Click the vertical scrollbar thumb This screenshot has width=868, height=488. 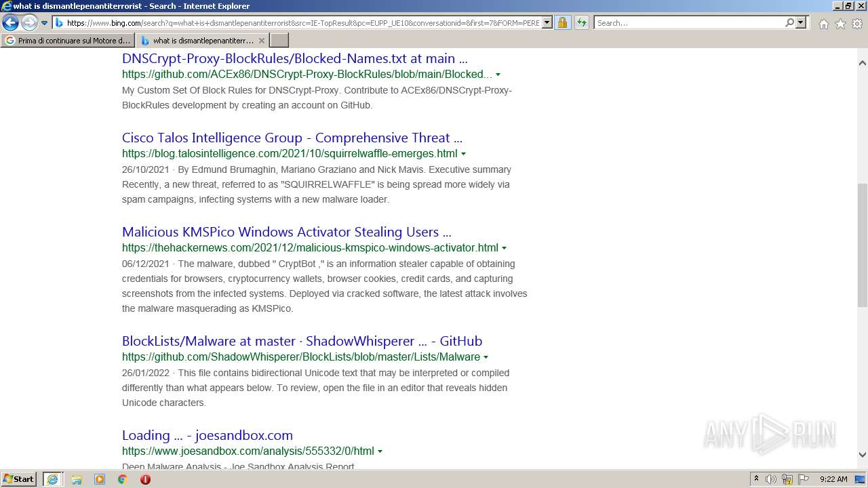(863, 245)
